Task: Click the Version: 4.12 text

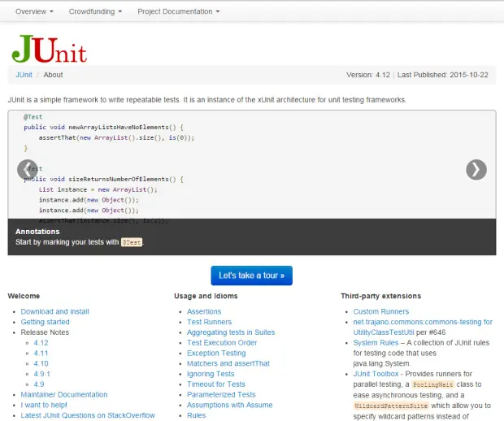Action: tap(368, 75)
